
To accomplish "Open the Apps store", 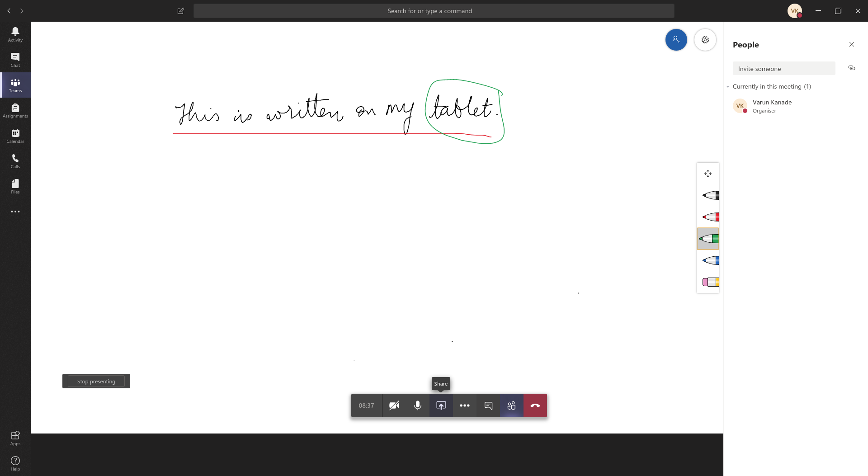I will click(x=15, y=438).
